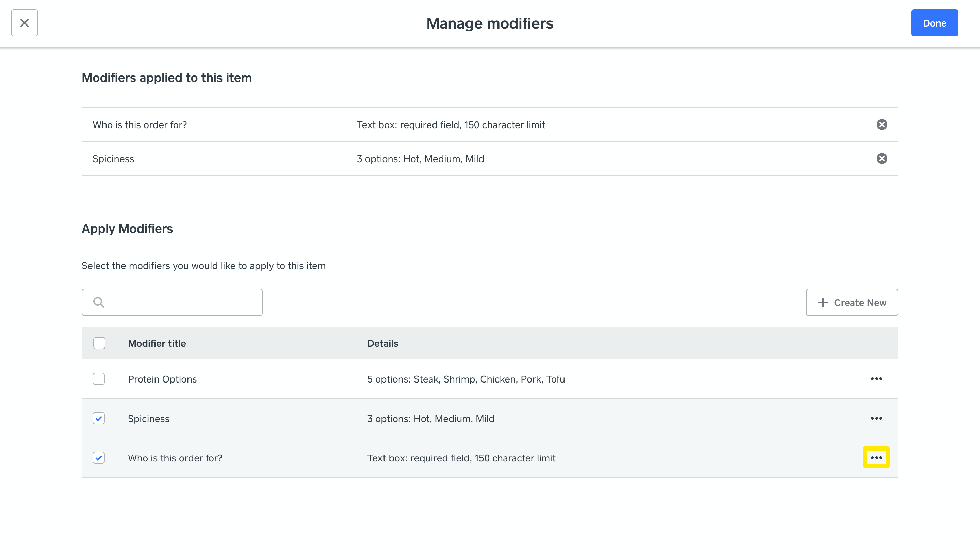
Task: Uncheck "Who is this order for?" modifier
Action: (x=99, y=458)
